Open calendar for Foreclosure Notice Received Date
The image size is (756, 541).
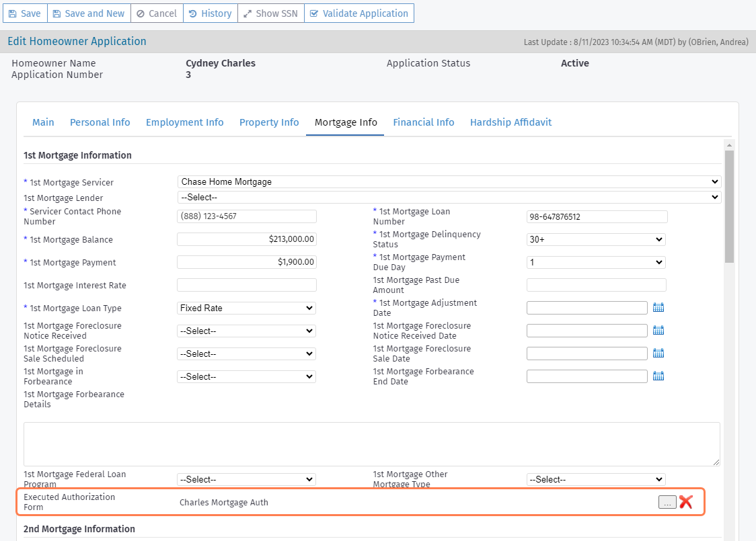658,330
